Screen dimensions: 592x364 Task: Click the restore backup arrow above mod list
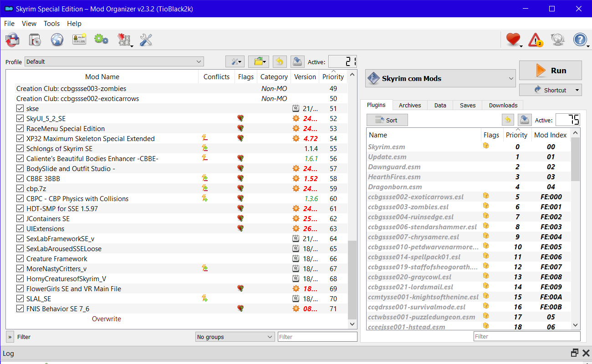click(280, 62)
